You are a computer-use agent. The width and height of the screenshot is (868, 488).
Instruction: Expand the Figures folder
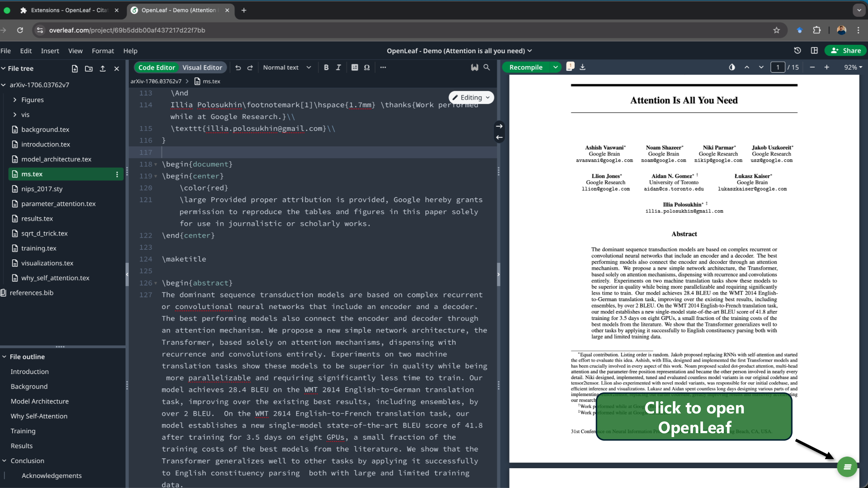pos(15,100)
